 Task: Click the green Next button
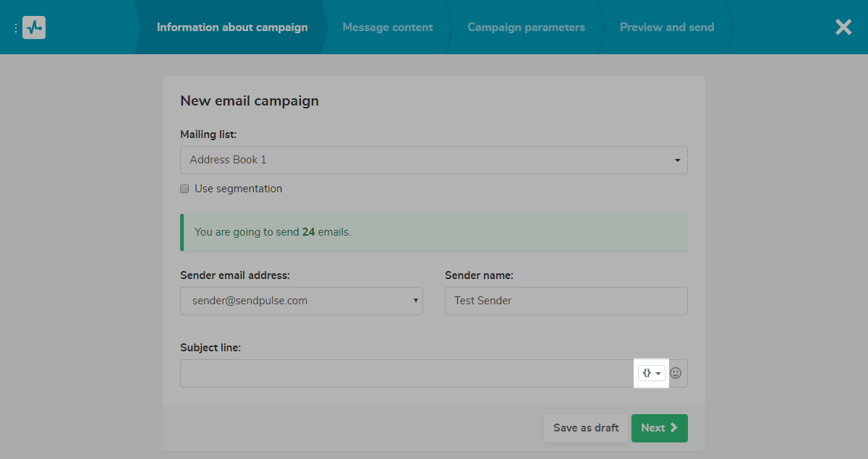659,428
